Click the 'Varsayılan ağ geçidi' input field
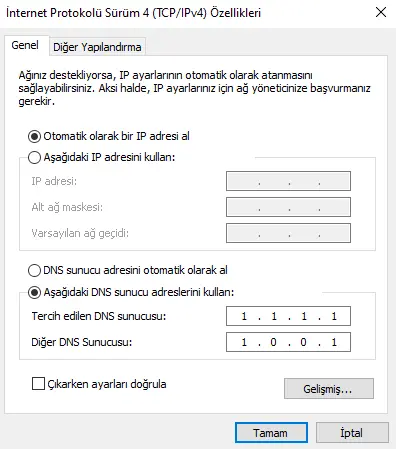This screenshot has width=396, height=449. 288,233
